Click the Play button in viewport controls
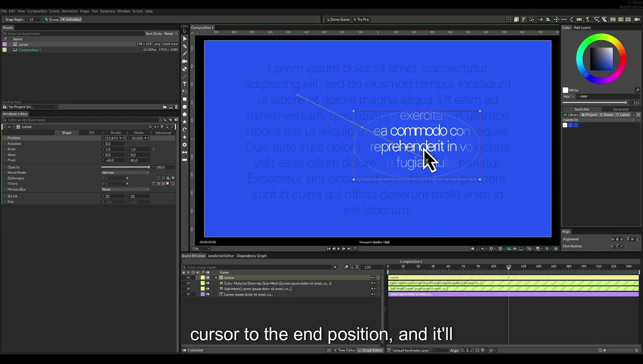 coord(339,249)
